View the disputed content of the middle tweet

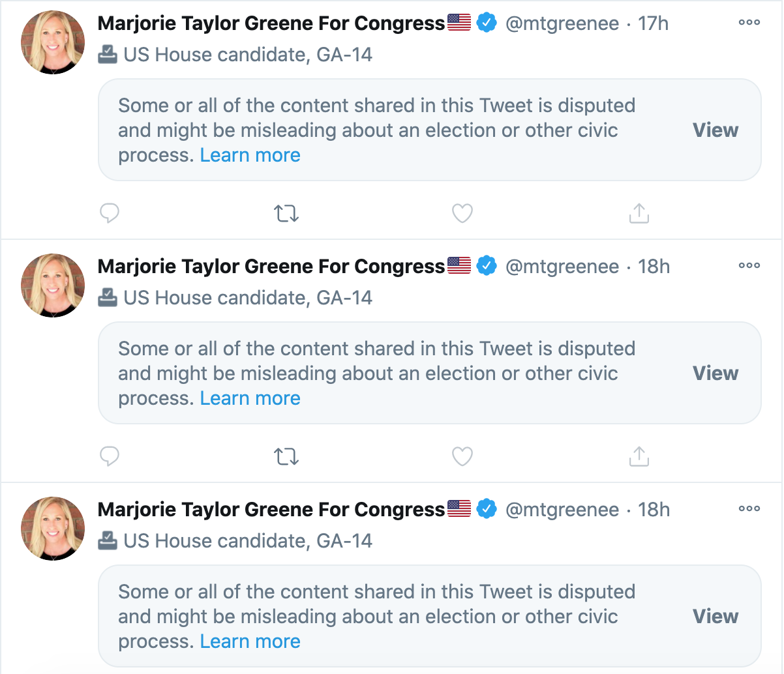[x=715, y=373]
